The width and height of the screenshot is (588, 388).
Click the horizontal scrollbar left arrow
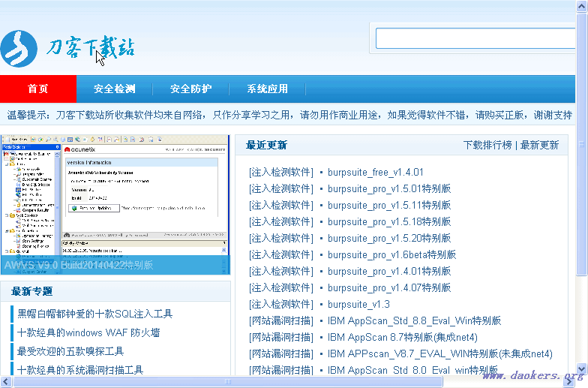pos(6,381)
